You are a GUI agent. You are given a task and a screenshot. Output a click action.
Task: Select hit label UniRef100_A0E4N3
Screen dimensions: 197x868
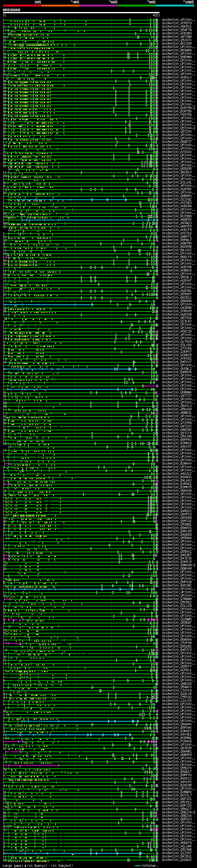177,33
